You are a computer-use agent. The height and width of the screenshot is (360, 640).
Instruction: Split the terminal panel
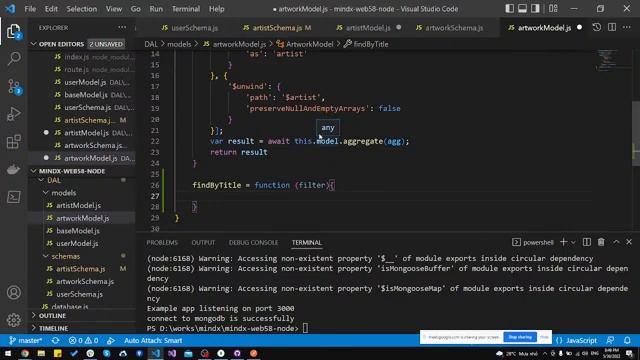coord(587,242)
